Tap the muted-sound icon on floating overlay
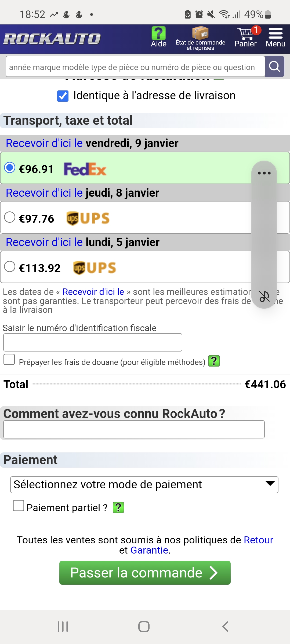Viewport: 290px width, 644px height. point(264,296)
